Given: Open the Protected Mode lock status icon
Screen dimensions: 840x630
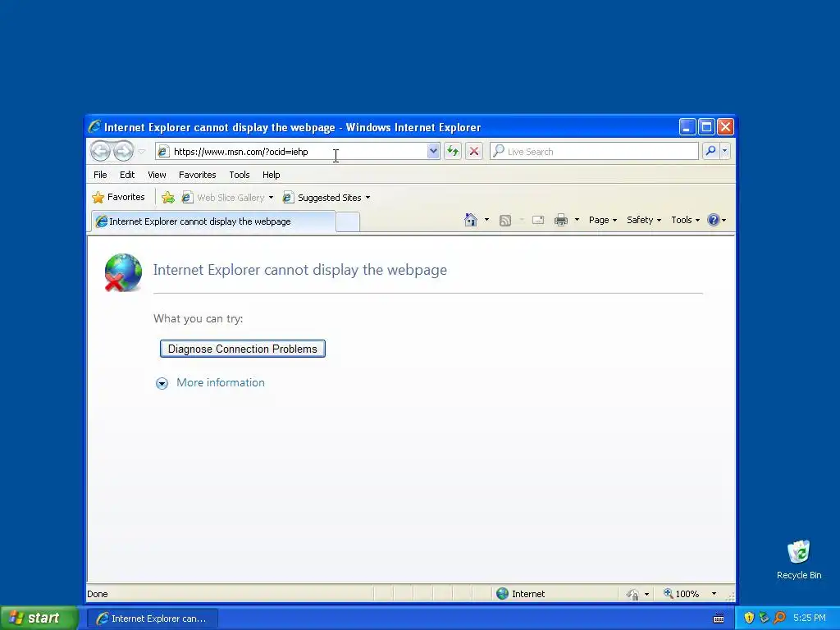Looking at the screenshot, I should click(632, 594).
